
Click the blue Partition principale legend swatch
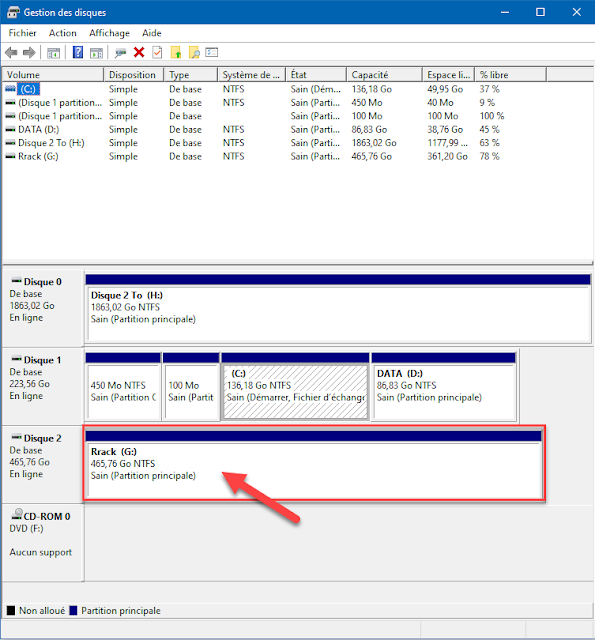pyautogui.click(x=73, y=611)
